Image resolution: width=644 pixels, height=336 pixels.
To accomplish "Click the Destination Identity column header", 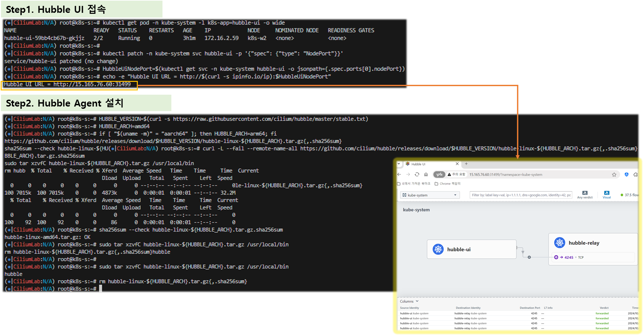I will pyautogui.click(x=468, y=308).
